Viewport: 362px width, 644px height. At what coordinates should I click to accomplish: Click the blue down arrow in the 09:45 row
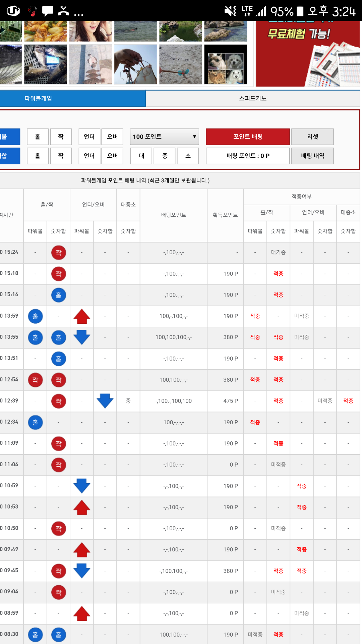82,571
